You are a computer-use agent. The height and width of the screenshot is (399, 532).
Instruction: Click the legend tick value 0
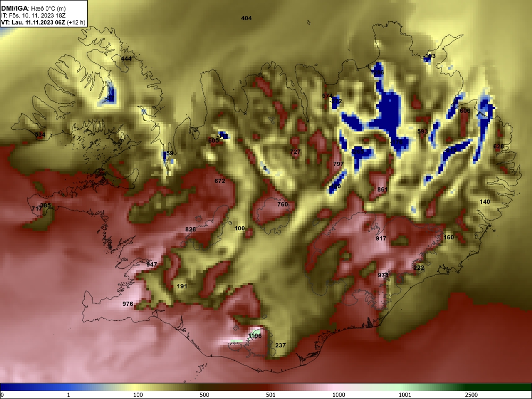[x=2, y=395]
